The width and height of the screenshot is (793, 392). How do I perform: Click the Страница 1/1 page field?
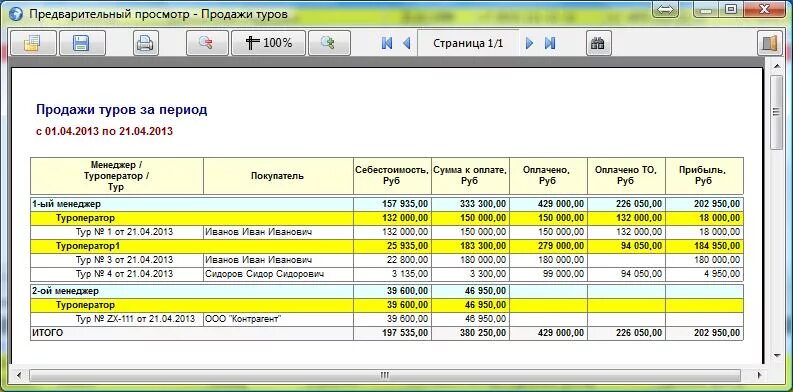(468, 43)
